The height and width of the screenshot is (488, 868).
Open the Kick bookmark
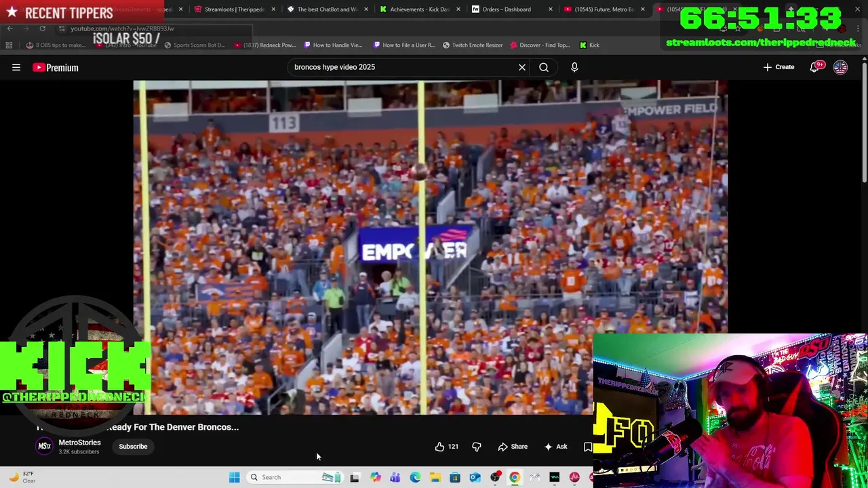tap(589, 45)
